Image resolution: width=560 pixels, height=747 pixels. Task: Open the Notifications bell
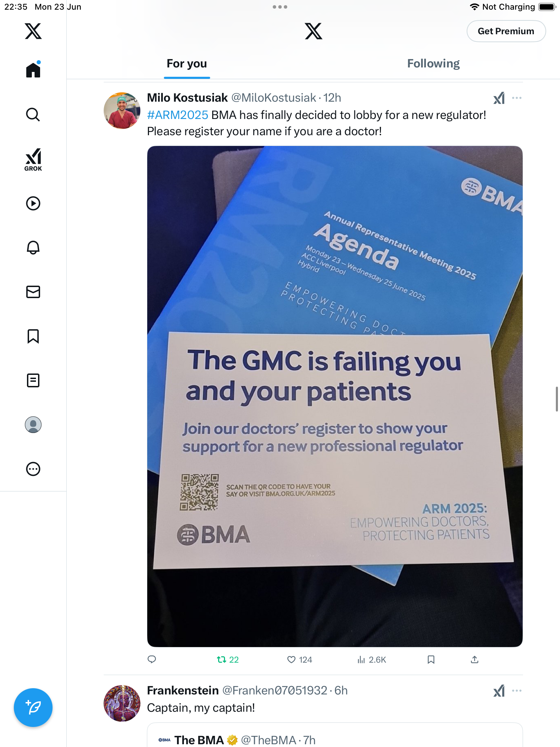33,248
